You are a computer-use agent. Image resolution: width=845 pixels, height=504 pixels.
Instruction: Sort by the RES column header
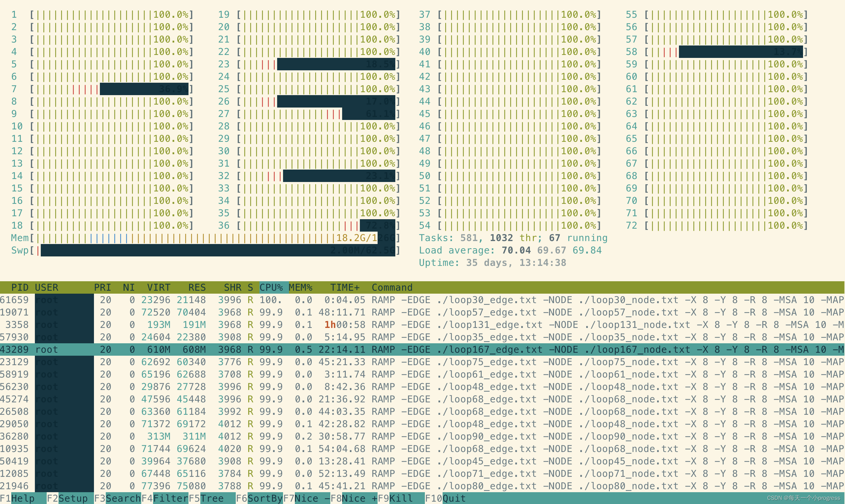pos(197,287)
